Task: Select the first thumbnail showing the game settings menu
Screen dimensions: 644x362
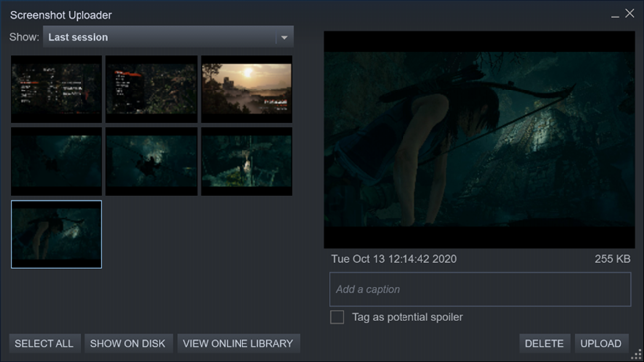Action: (57, 90)
